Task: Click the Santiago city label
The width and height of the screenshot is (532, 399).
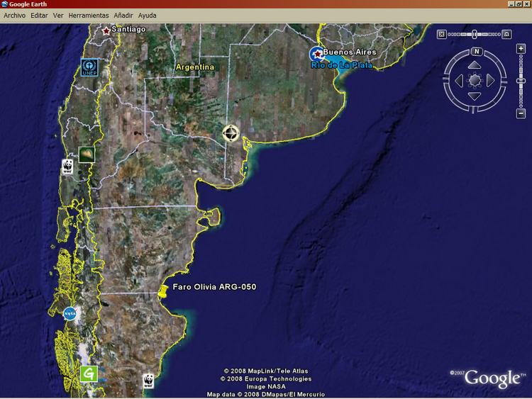Action: point(128,29)
